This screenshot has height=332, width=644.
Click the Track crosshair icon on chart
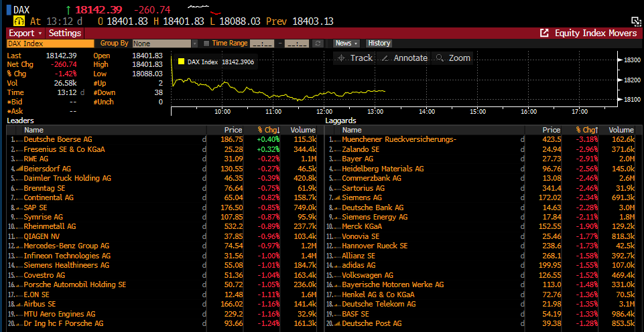tap(342, 58)
